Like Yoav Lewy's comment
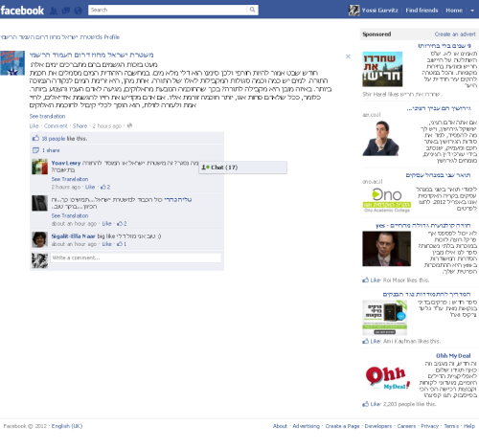Viewport: 479px width, 448px height. click(x=90, y=187)
